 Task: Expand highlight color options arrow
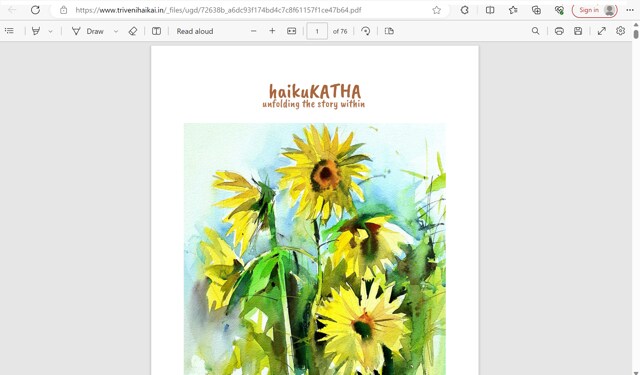tap(51, 31)
